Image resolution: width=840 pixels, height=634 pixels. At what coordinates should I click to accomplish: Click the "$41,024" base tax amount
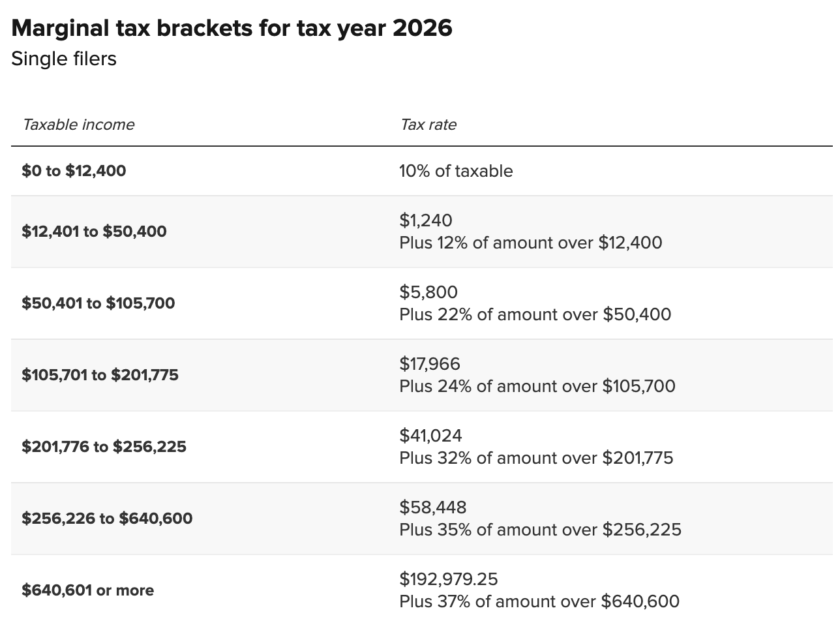tap(430, 436)
